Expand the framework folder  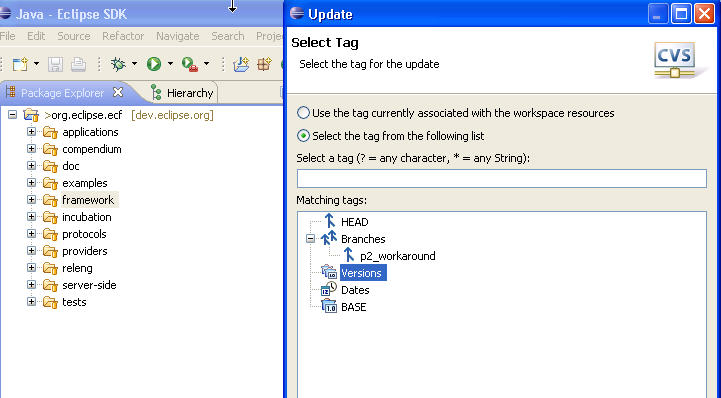point(31,200)
